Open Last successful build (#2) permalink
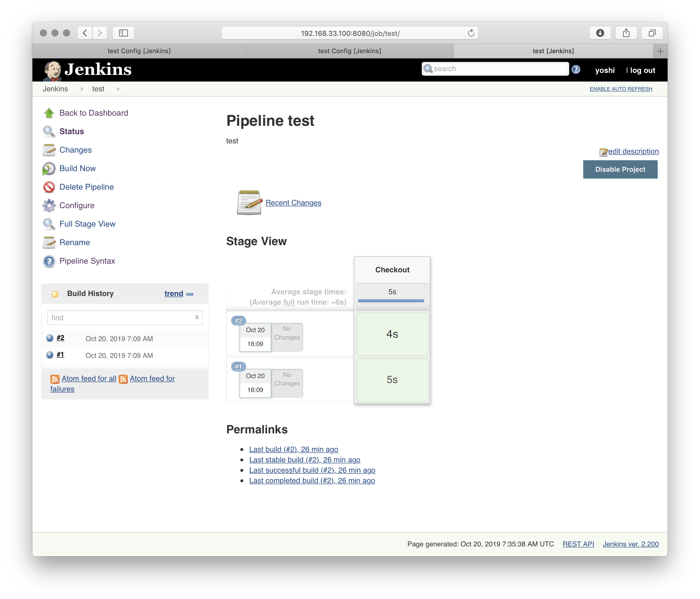Screen dimensions: 700x599 [312, 470]
